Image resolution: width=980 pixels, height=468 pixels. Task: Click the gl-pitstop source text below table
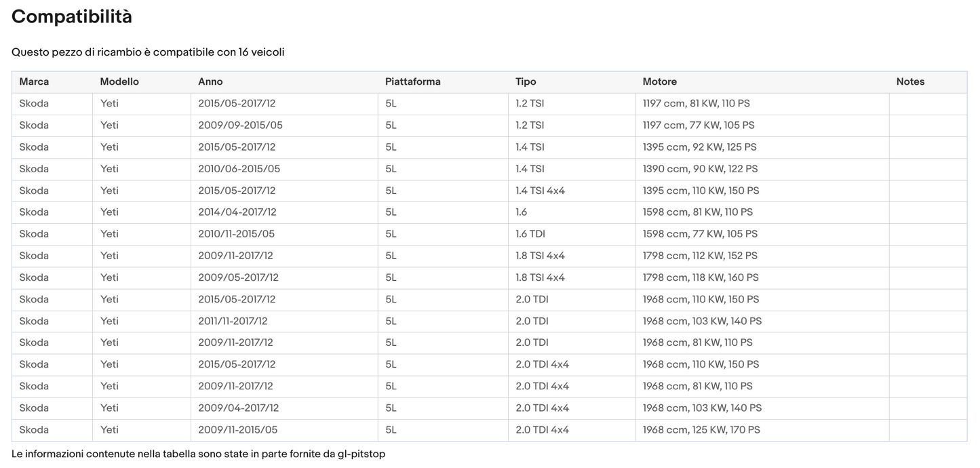click(x=361, y=454)
